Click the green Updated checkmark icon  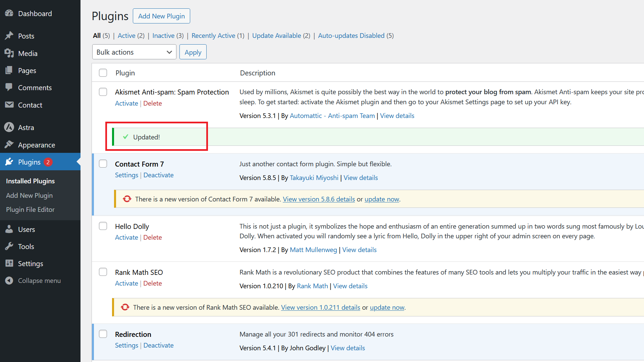click(x=125, y=137)
